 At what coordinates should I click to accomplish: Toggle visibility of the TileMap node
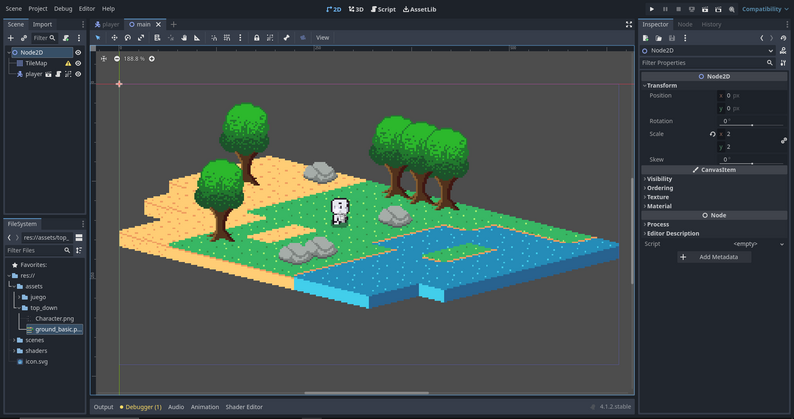pos(78,63)
